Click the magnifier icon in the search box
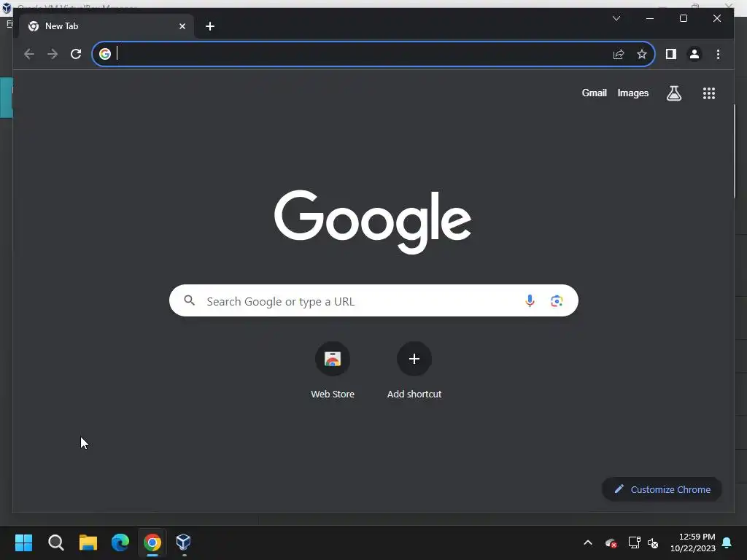The width and height of the screenshot is (747, 560). (190, 300)
